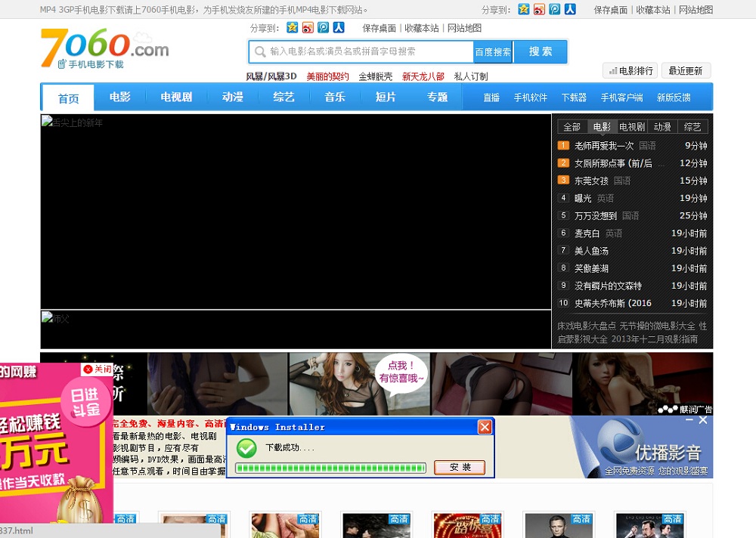Click the 师父 banner image
This screenshot has height=538, width=756.
coord(296,329)
